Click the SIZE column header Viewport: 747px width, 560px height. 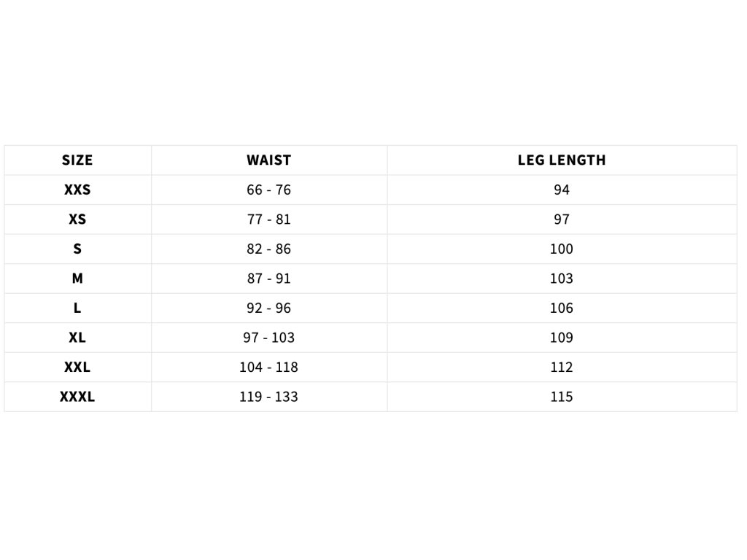77,160
